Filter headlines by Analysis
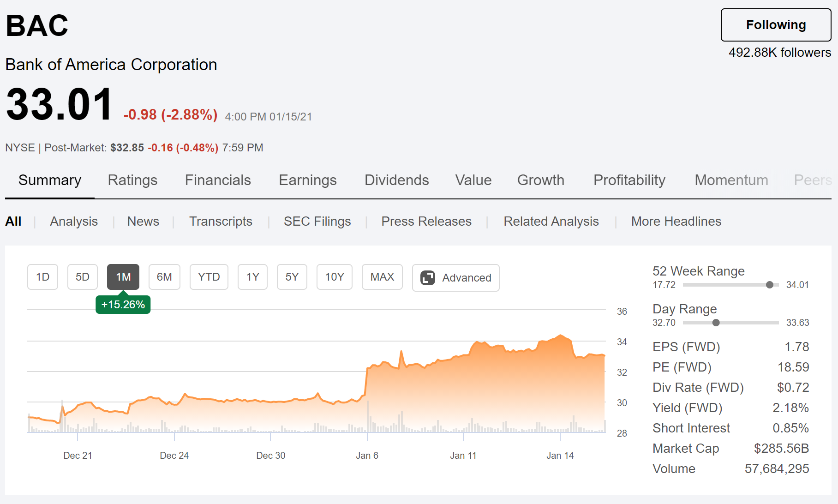This screenshot has height=504, width=838. (x=74, y=222)
